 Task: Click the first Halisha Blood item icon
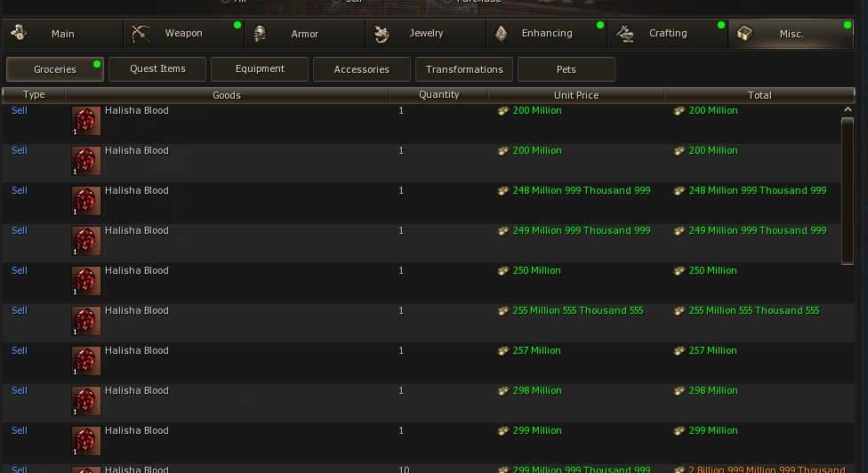pos(85,121)
